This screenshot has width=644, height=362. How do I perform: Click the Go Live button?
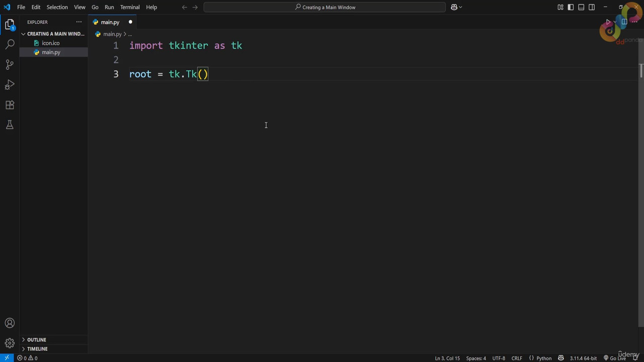pyautogui.click(x=614, y=358)
